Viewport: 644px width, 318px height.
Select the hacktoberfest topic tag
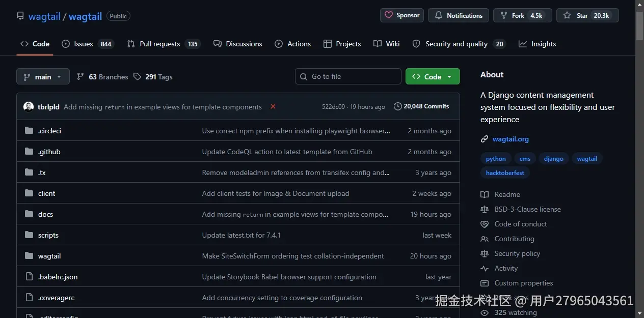click(505, 173)
